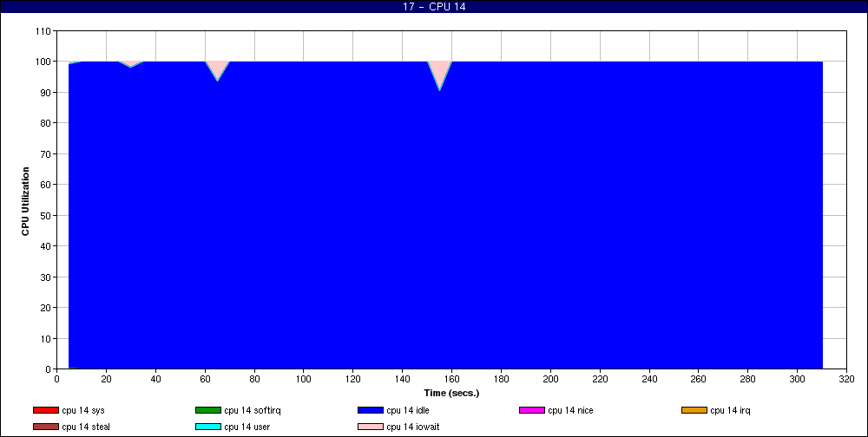This screenshot has width=868, height=437.
Task: Click the y-axis tick label 90
Action: pos(48,93)
